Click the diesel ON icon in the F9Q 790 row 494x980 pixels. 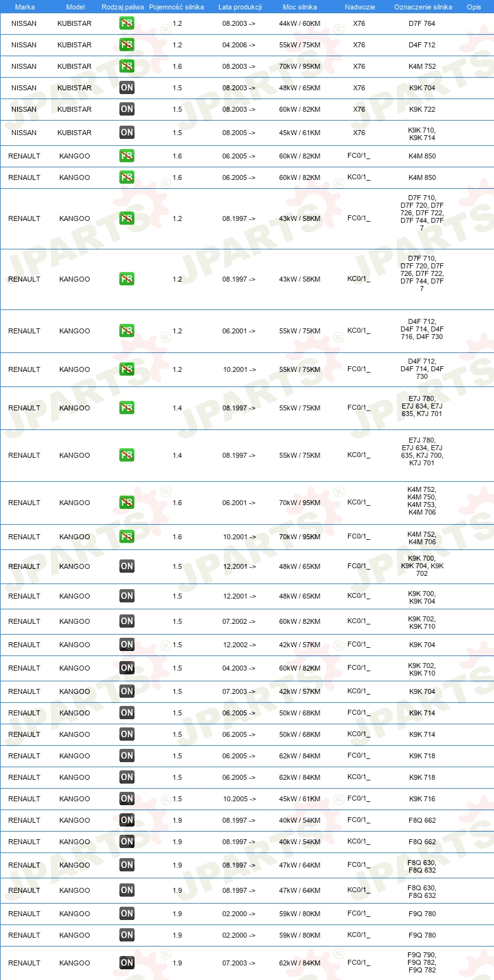[127, 963]
